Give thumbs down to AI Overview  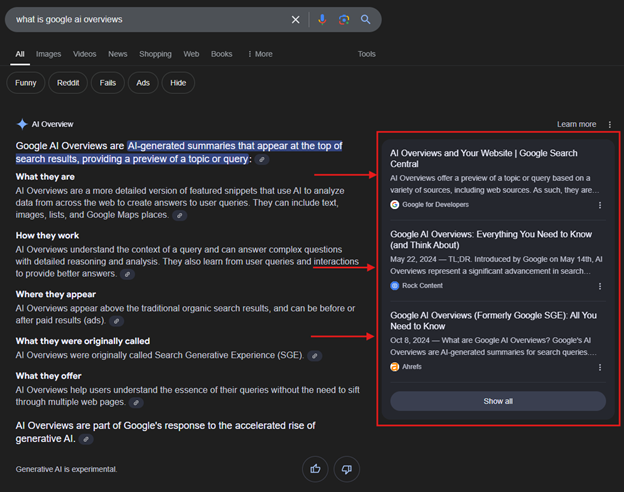(345, 468)
